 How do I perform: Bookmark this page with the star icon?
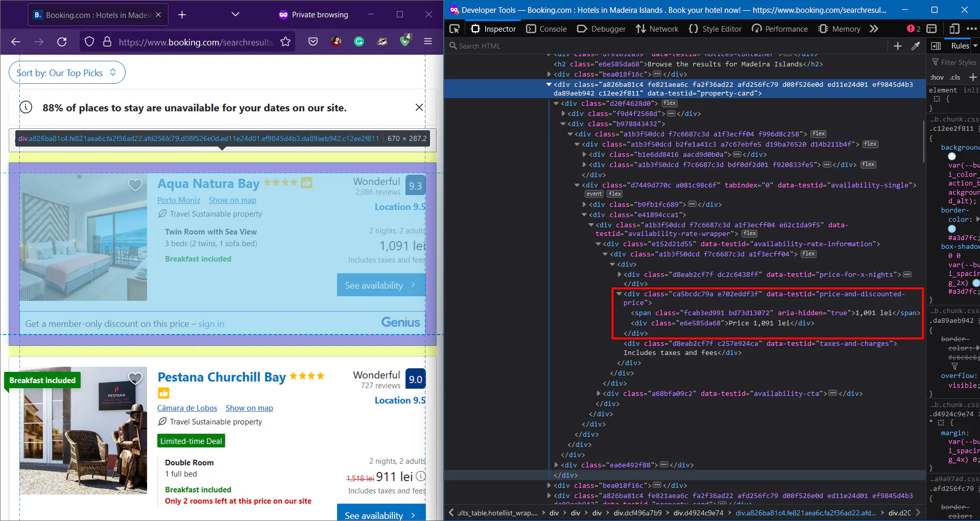285,42
